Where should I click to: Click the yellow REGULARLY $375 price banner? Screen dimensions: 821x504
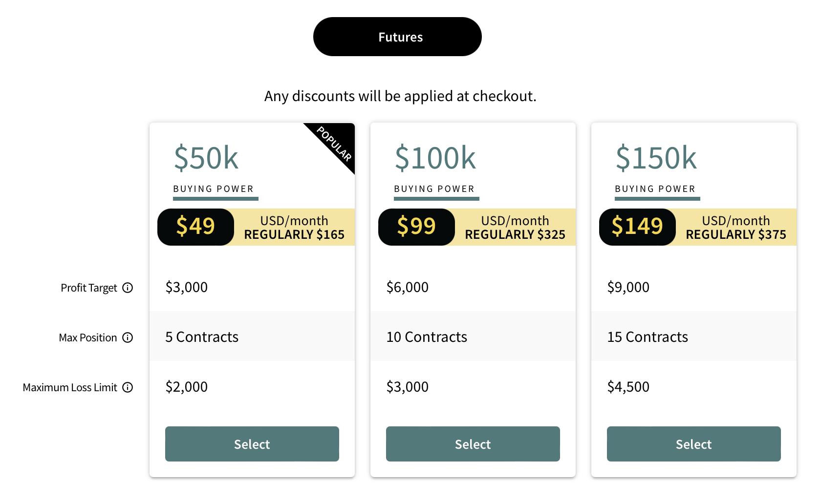735,227
